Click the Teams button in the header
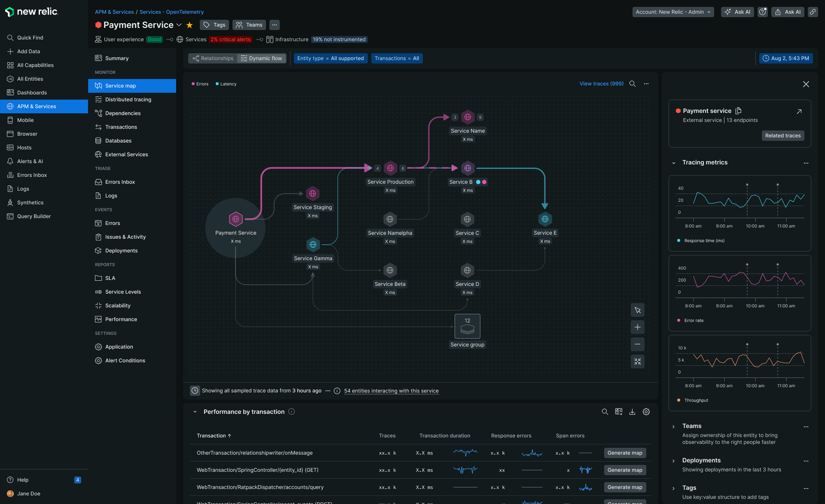Image resolution: width=825 pixels, height=504 pixels. [249, 25]
